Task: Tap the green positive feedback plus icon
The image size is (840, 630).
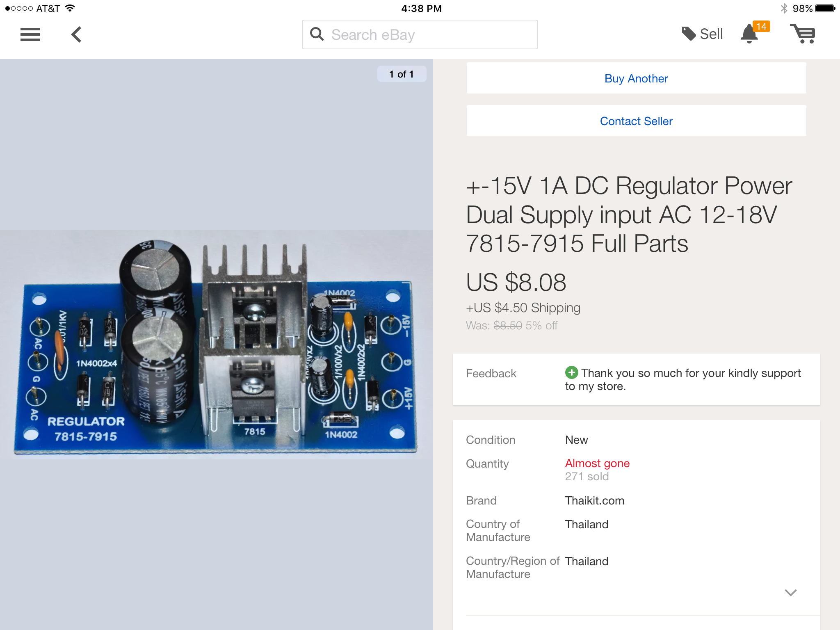Action: (x=571, y=372)
